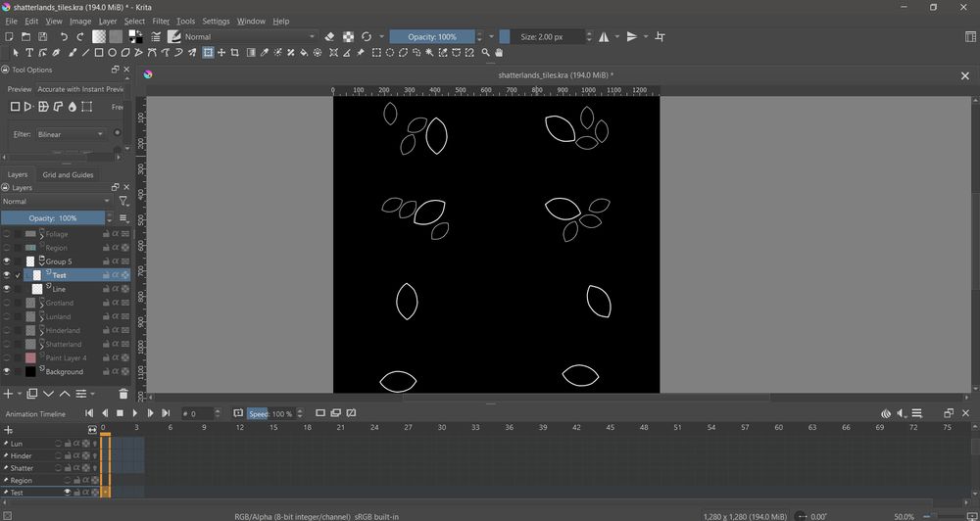The width and height of the screenshot is (980, 521).
Task: Stop animation playback
Action: (120, 413)
